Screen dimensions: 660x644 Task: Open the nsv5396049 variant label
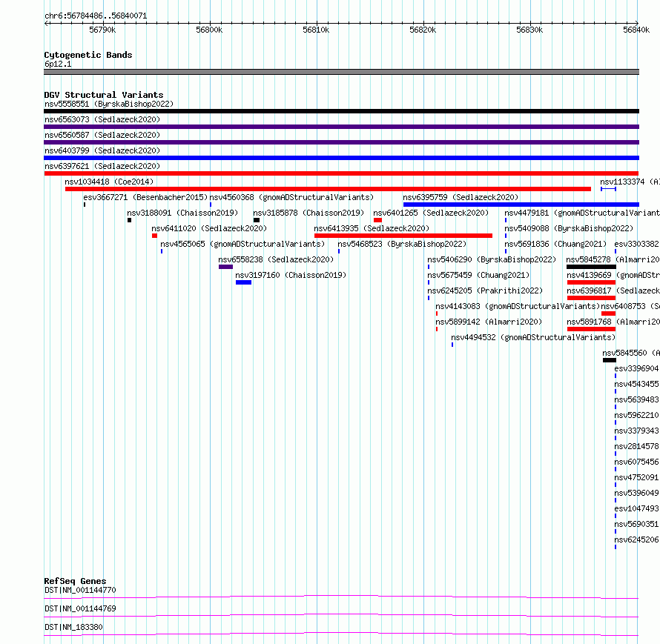pos(636,493)
